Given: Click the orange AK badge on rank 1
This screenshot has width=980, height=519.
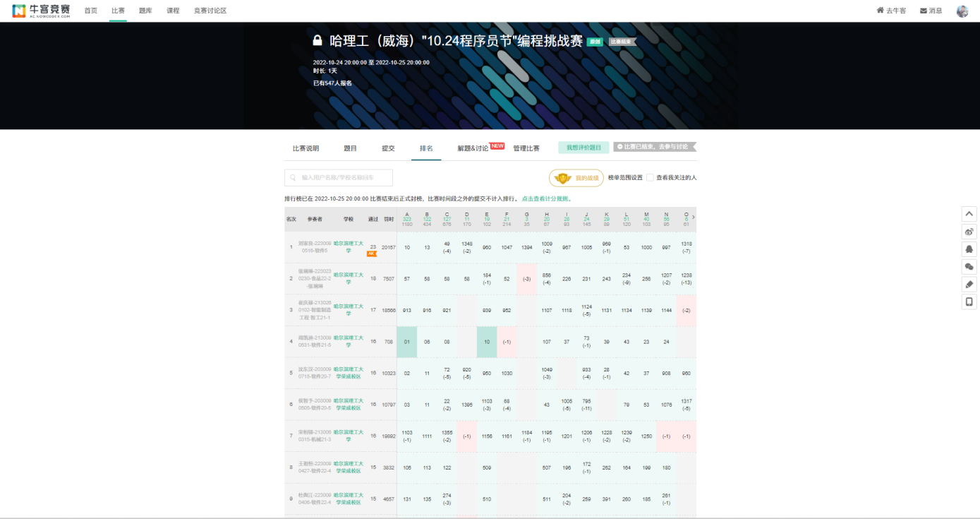Looking at the screenshot, I should coord(372,253).
